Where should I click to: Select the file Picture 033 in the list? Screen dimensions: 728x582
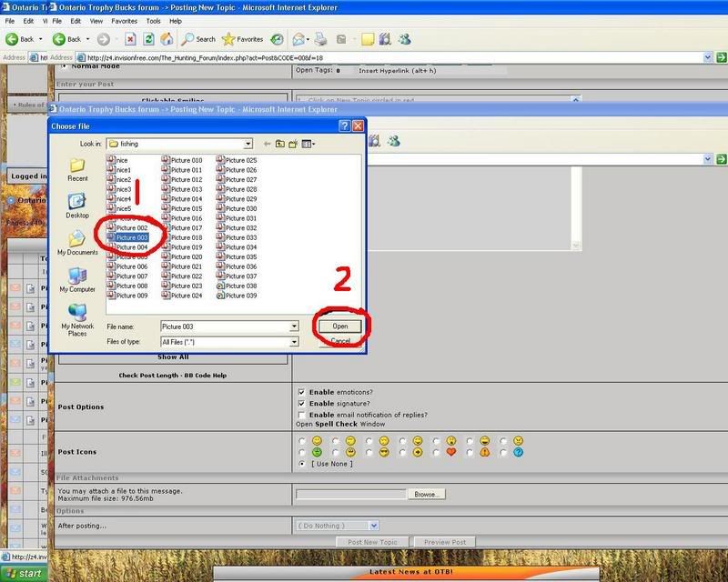click(237, 237)
